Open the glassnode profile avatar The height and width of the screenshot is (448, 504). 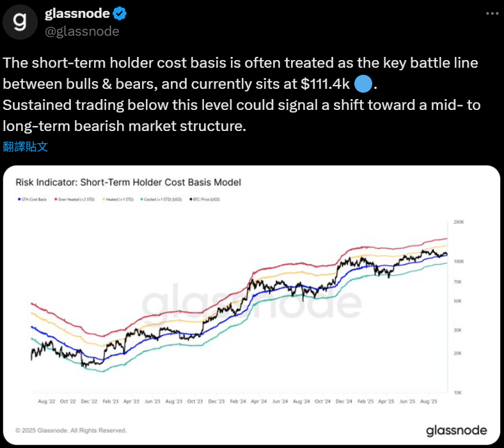pyautogui.click(x=20, y=22)
